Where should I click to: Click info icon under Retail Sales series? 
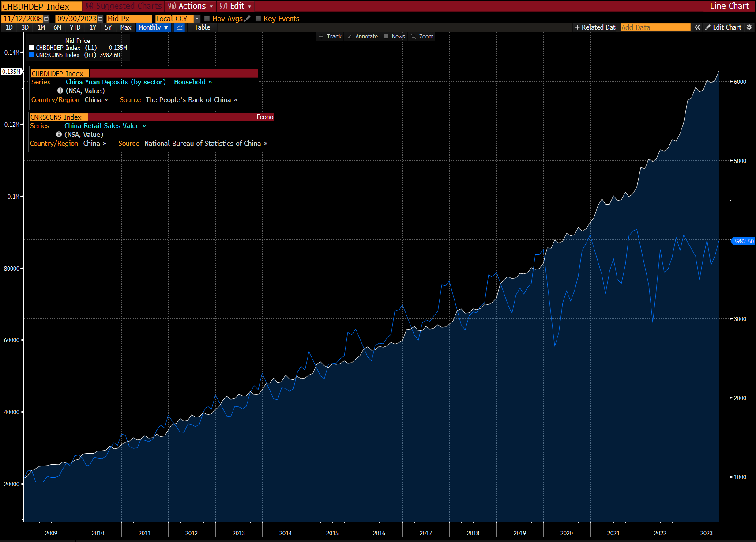(x=59, y=134)
